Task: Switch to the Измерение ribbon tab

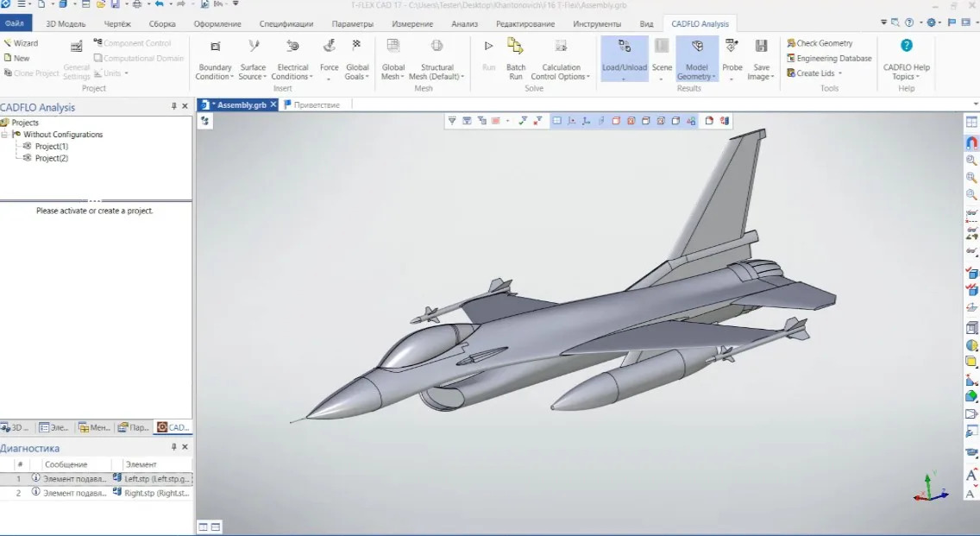Action: [412, 24]
